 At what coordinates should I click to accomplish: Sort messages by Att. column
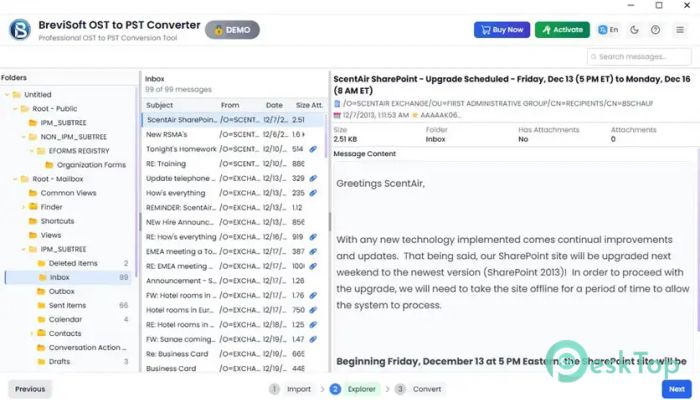click(317, 105)
